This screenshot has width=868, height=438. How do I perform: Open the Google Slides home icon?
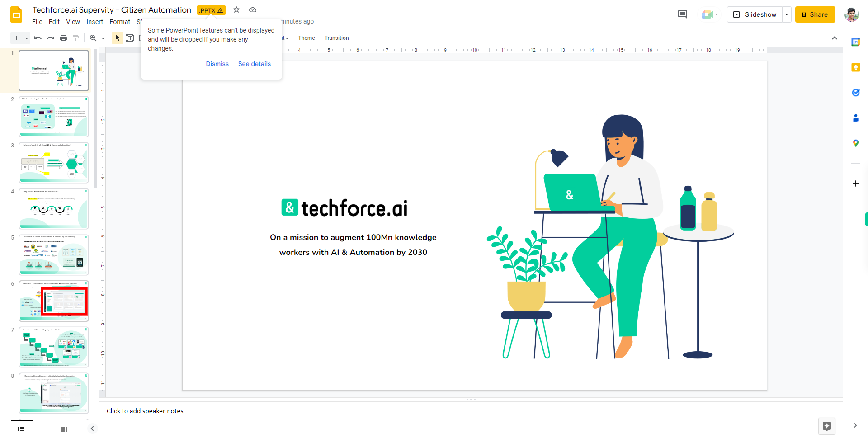[x=16, y=14]
